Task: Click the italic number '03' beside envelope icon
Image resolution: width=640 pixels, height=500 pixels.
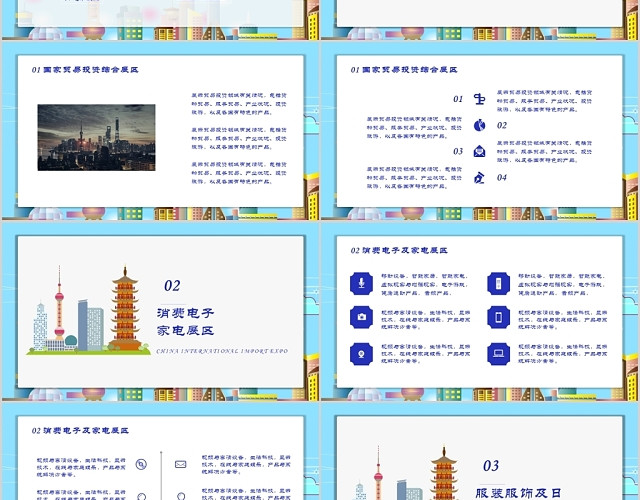Action: coord(458,151)
